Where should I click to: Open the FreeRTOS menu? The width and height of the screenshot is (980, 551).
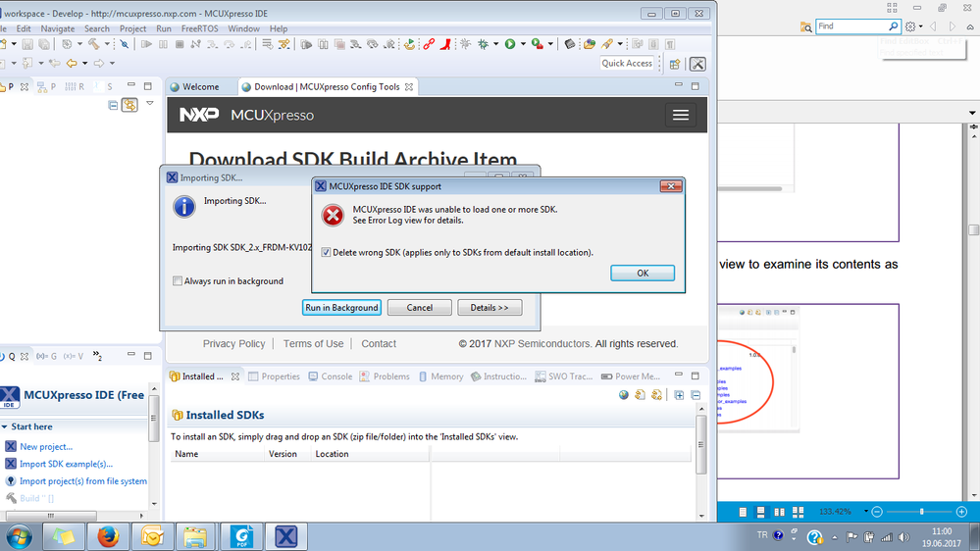click(199, 28)
